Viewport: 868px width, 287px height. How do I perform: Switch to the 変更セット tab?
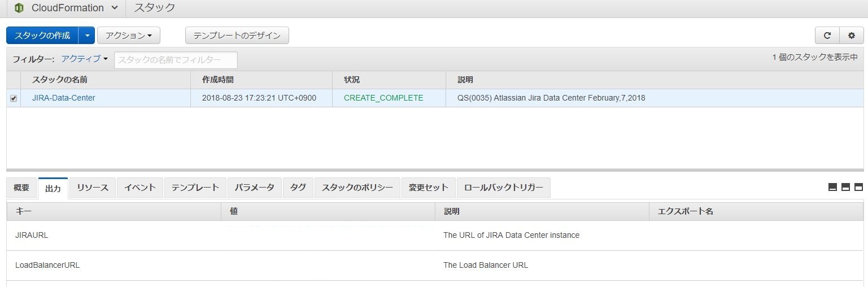pyautogui.click(x=429, y=188)
